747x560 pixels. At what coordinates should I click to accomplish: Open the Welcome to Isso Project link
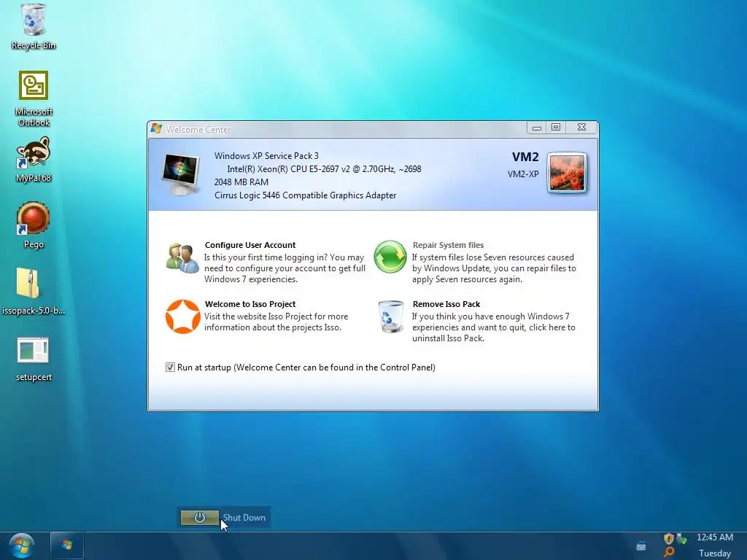coord(250,304)
